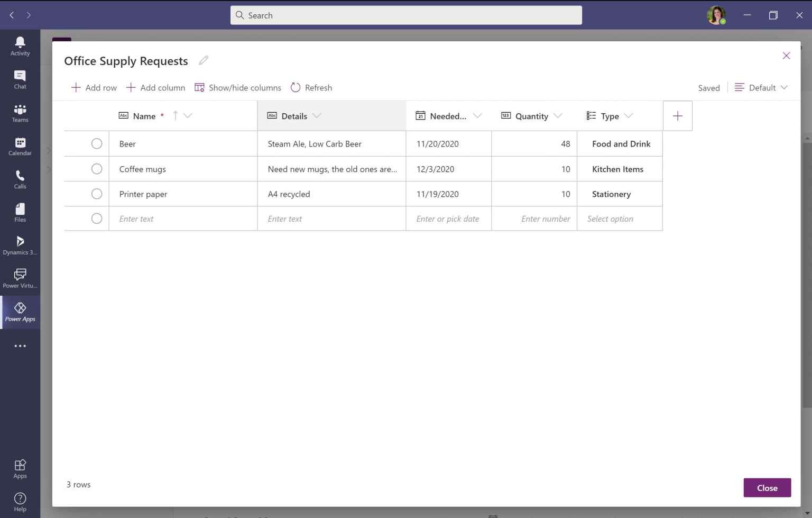
Task: Open Show/hide columns options
Action: pyautogui.click(x=238, y=87)
